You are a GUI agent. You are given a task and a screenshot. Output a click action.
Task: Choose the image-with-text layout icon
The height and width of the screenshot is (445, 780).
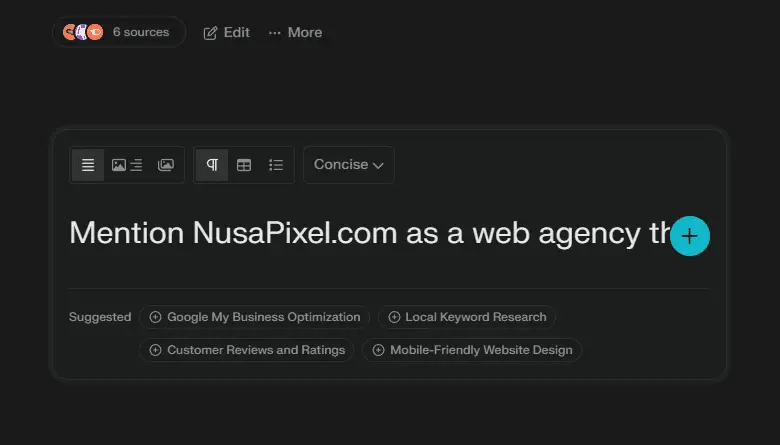coord(127,165)
